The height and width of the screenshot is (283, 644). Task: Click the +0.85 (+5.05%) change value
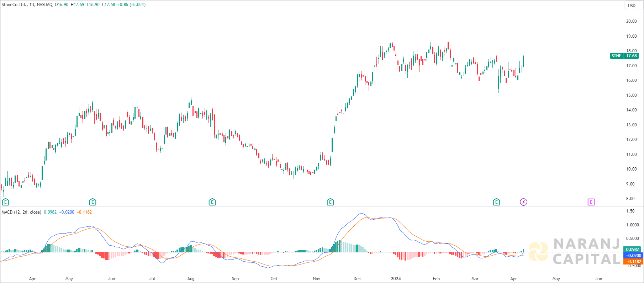tap(132, 5)
